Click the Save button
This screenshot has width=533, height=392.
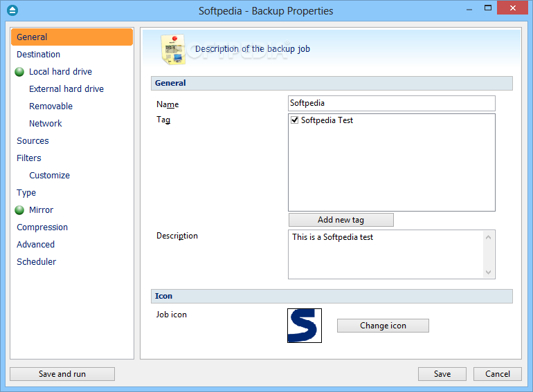[442, 374]
